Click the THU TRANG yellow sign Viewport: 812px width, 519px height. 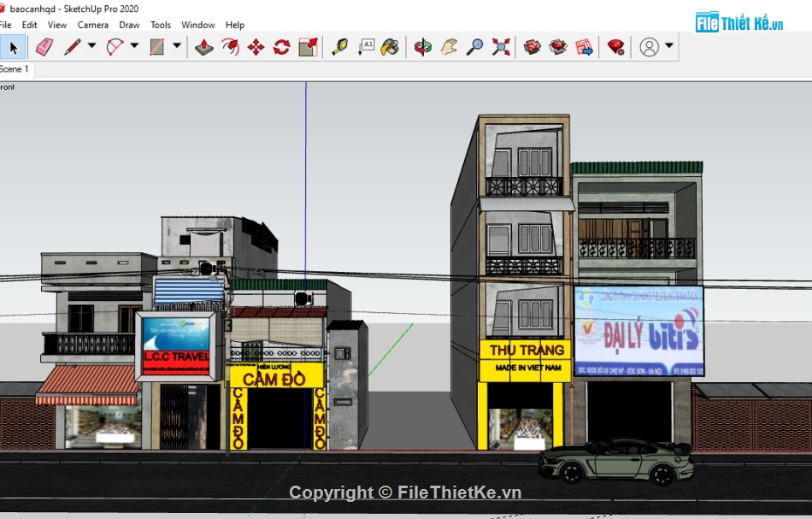click(527, 361)
